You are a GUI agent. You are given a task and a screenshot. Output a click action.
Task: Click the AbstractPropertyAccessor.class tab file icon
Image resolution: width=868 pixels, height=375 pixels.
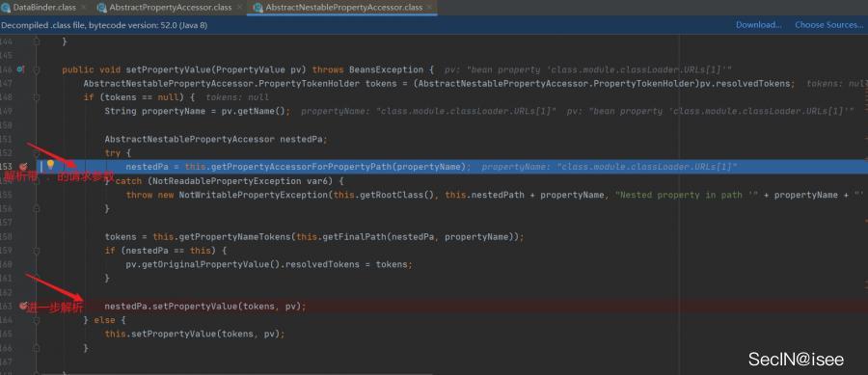102,8
